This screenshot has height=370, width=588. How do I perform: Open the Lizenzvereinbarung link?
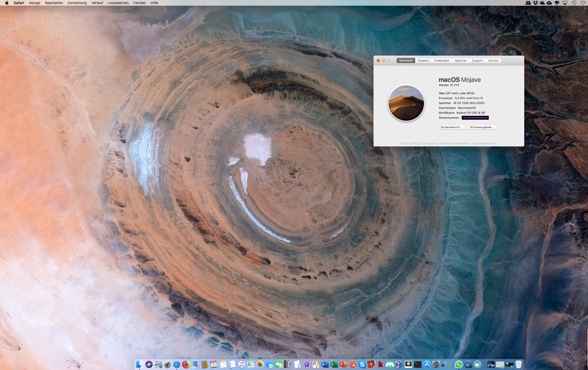482,144
